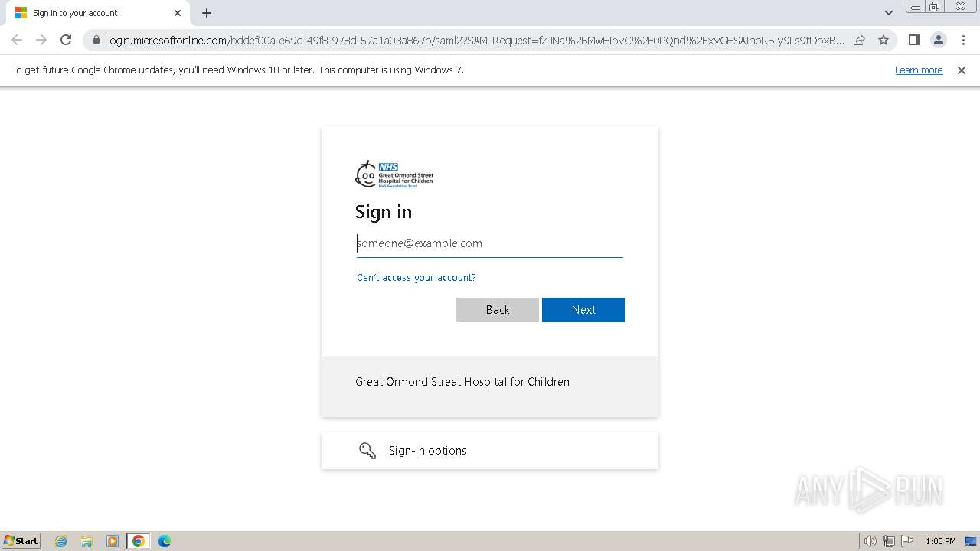This screenshot has width=980, height=551.
Task: Click the key icon beside Sign-in options
Action: point(367,451)
